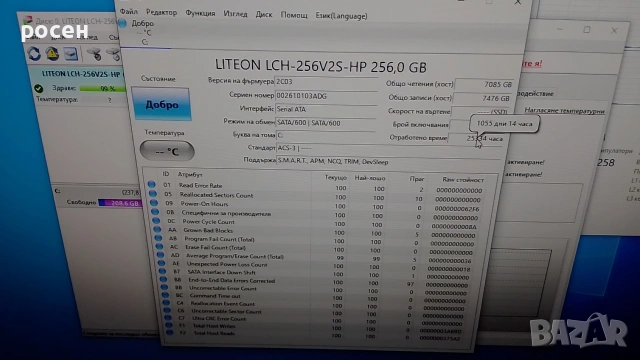
Task: Click the status dot for Command Time out
Action: pos(165,295)
